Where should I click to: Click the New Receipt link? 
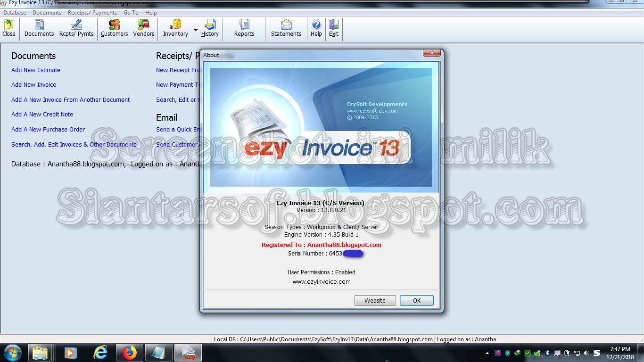(x=178, y=70)
